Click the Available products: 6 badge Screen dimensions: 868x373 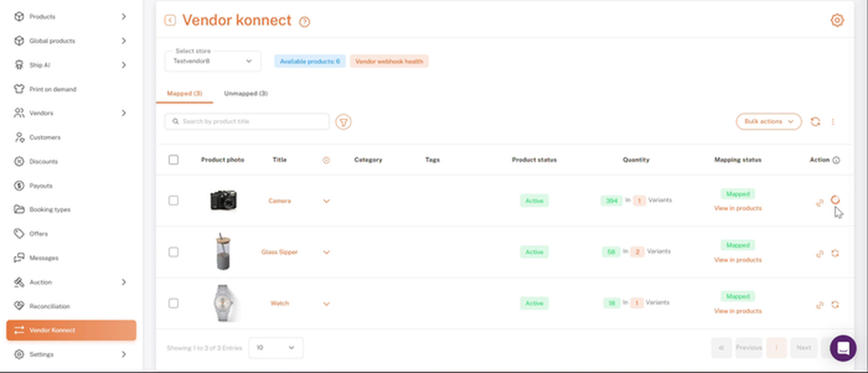[310, 61]
